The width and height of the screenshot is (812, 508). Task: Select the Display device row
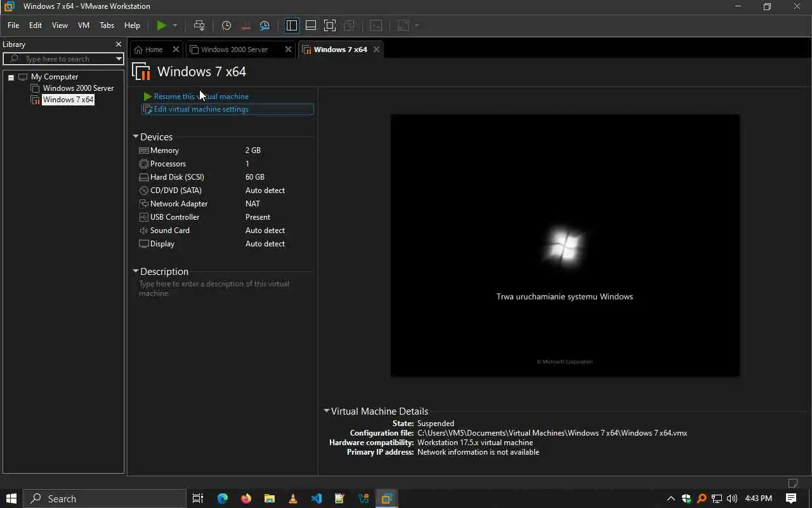[x=225, y=244]
